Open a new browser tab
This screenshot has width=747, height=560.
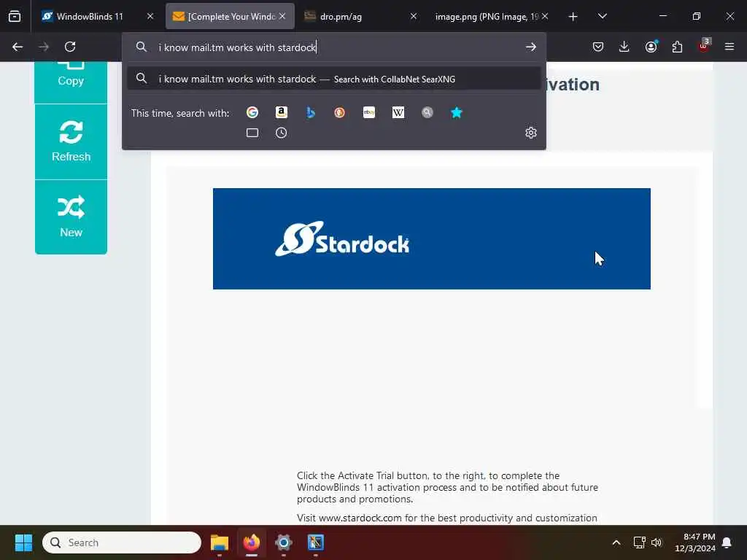click(573, 17)
